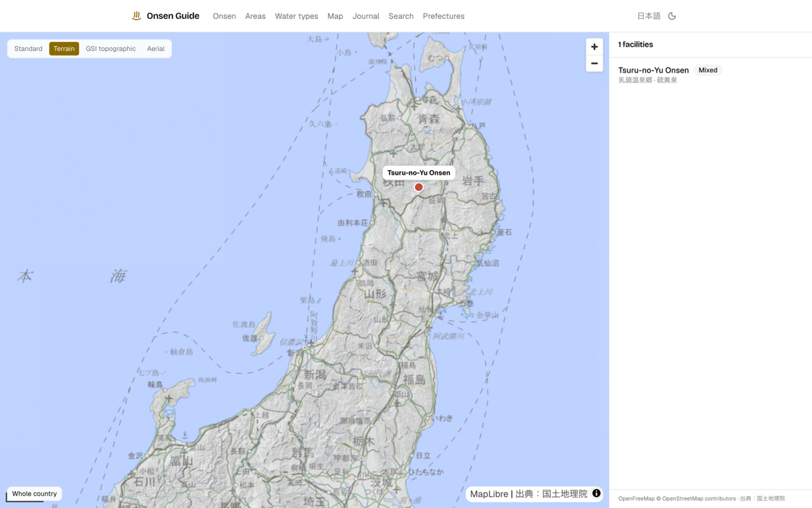Choose GSI topographic map layer
The image size is (812, 508).
click(110, 49)
